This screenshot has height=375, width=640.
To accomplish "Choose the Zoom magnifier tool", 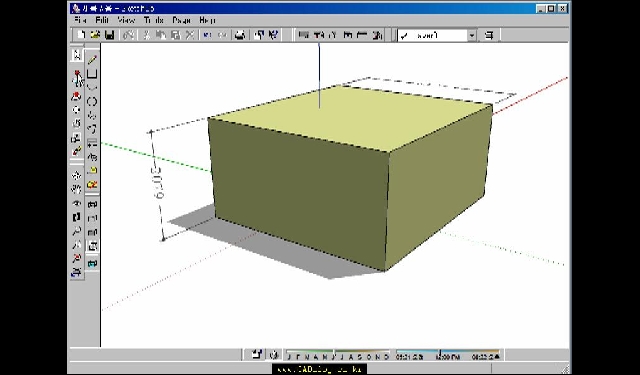I will [77, 231].
